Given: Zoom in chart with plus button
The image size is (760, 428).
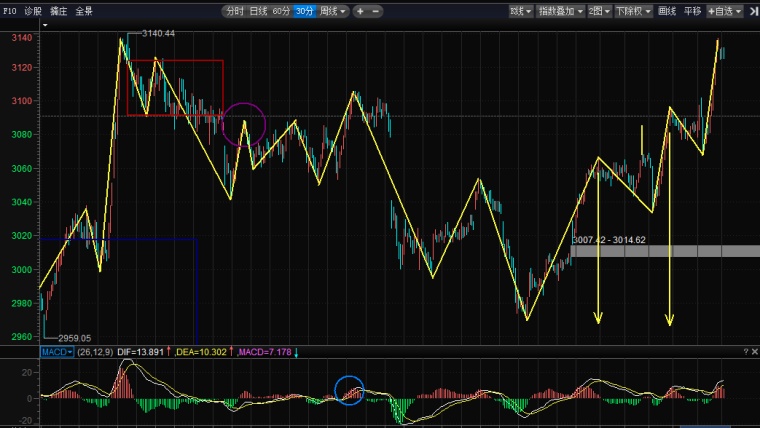Looking at the screenshot, I should coord(360,11).
